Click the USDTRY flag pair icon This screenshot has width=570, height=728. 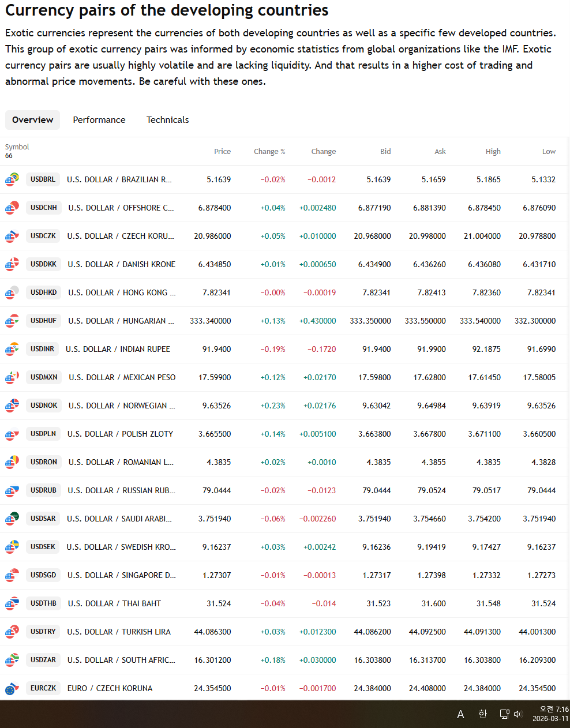point(12,632)
